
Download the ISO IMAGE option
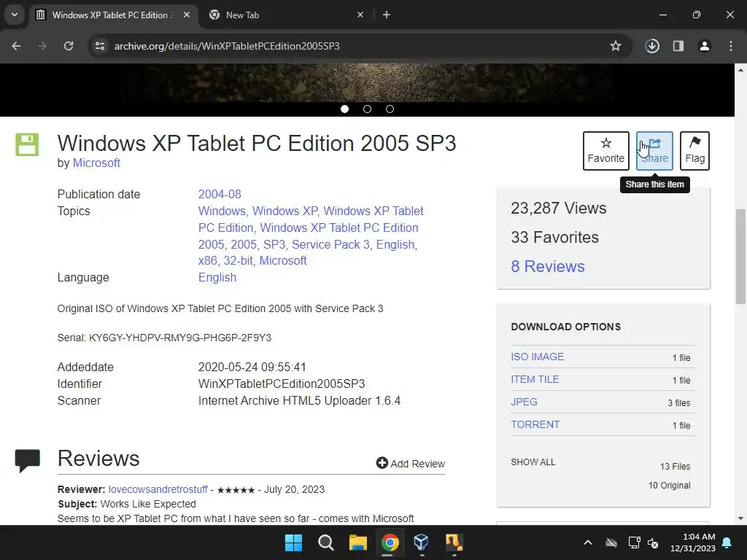point(537,357)
